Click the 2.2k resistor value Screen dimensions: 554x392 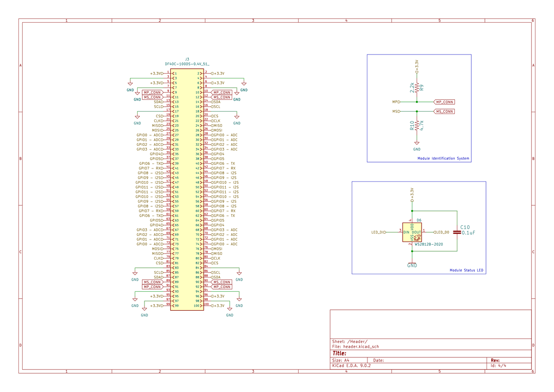tap(412, 87)
